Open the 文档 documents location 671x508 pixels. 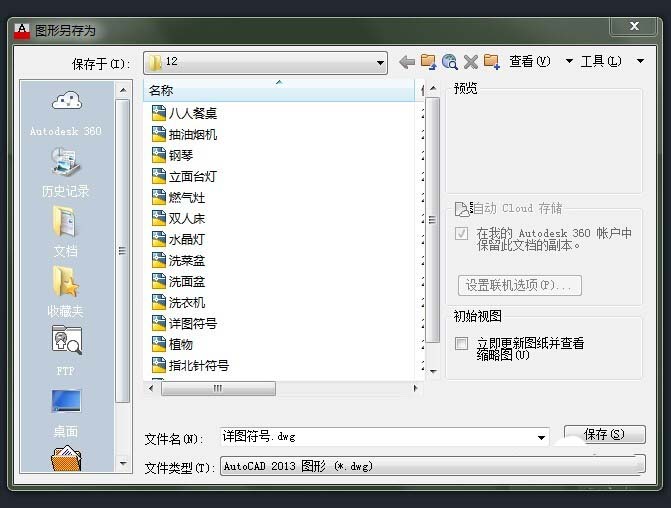pos(66,232)
